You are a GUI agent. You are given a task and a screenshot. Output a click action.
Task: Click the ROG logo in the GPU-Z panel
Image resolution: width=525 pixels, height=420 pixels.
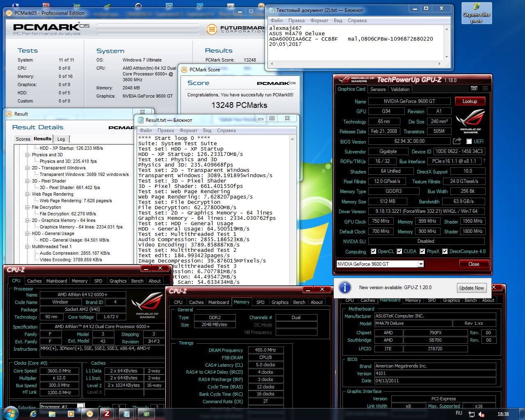click(x=470, y=121)
